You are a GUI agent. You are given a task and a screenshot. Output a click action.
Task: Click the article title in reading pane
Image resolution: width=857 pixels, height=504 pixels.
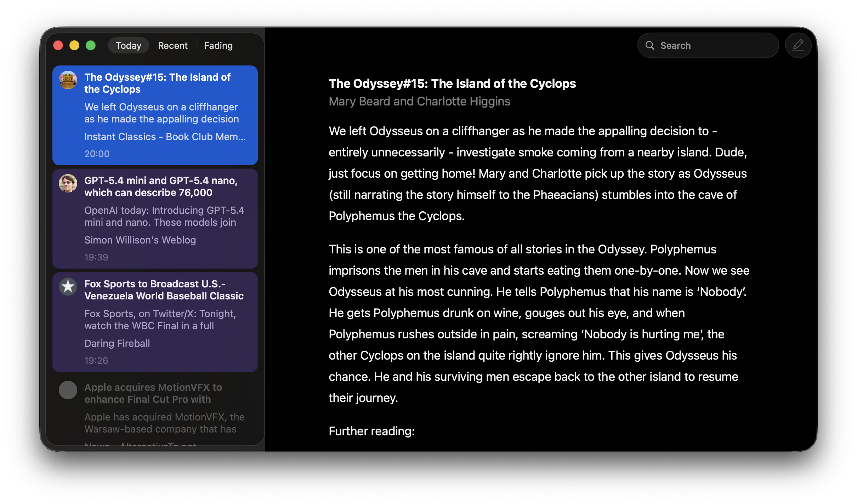click(x=452, y=84)
